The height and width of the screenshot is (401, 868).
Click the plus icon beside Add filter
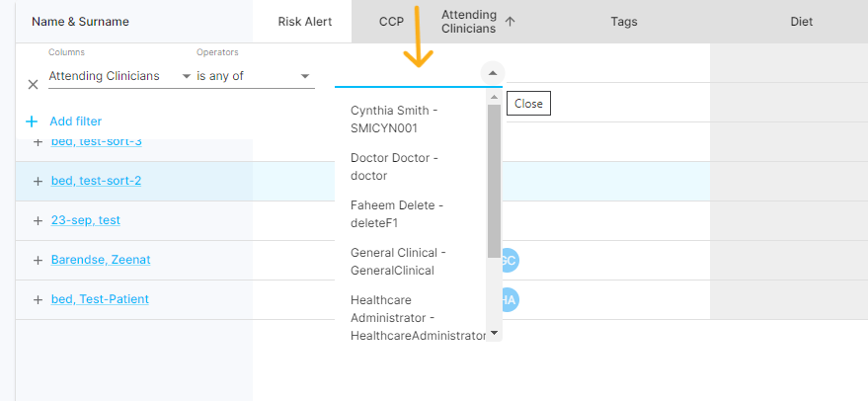point(32,121)
